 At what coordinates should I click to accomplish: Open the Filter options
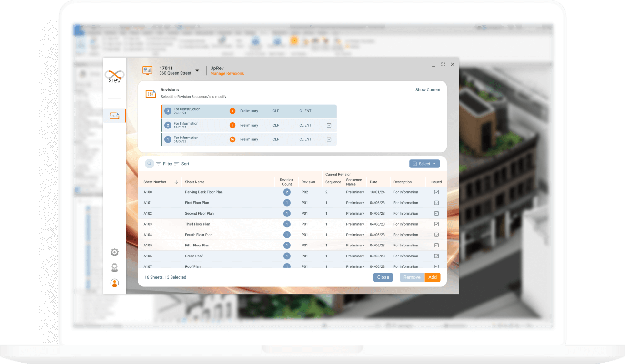[x=164, y=164]
